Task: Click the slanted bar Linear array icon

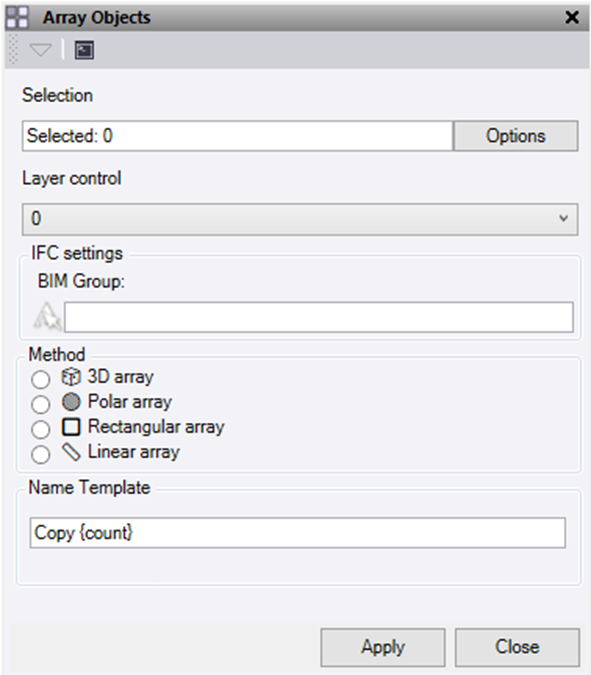Action: point(71,452)
